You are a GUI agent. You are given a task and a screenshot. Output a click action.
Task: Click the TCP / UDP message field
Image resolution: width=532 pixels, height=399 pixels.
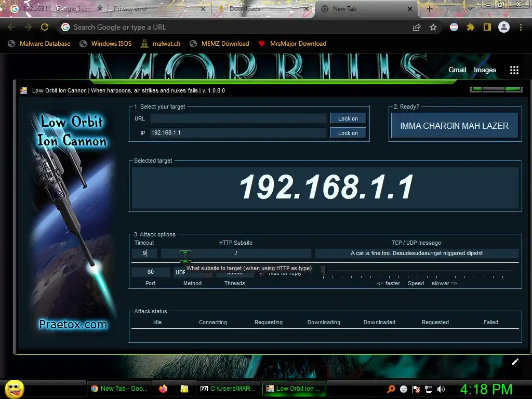point(417,253)
